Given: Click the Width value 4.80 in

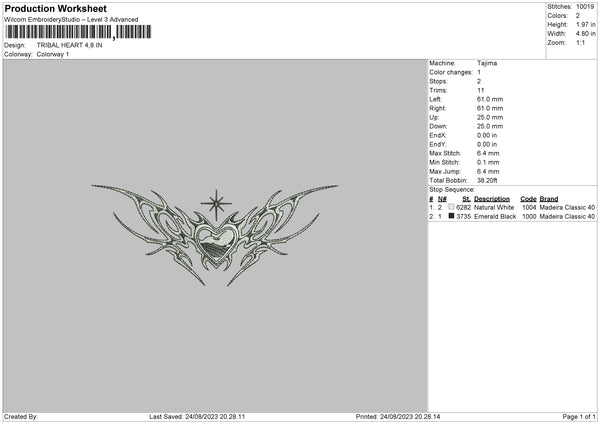Looking at the screenshot, I should (585, 34).
